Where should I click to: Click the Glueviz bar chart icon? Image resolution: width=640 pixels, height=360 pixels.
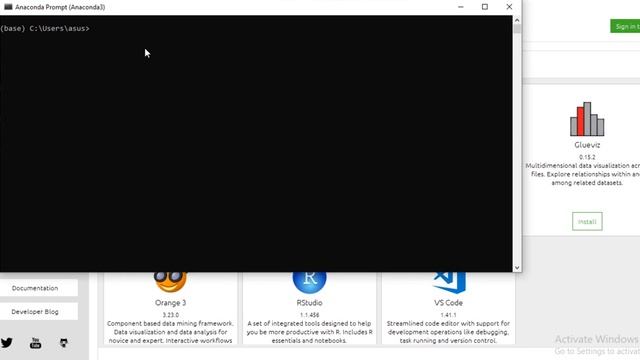587,119
